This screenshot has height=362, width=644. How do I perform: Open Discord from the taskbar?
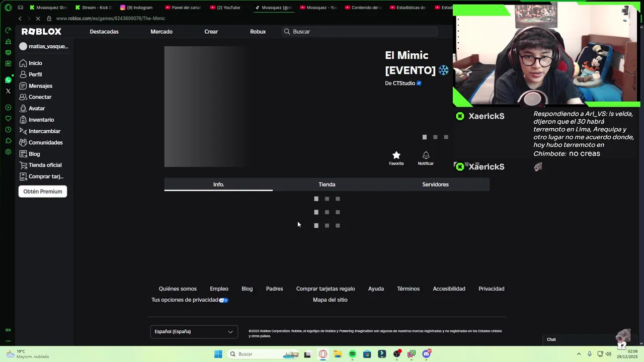427,354
